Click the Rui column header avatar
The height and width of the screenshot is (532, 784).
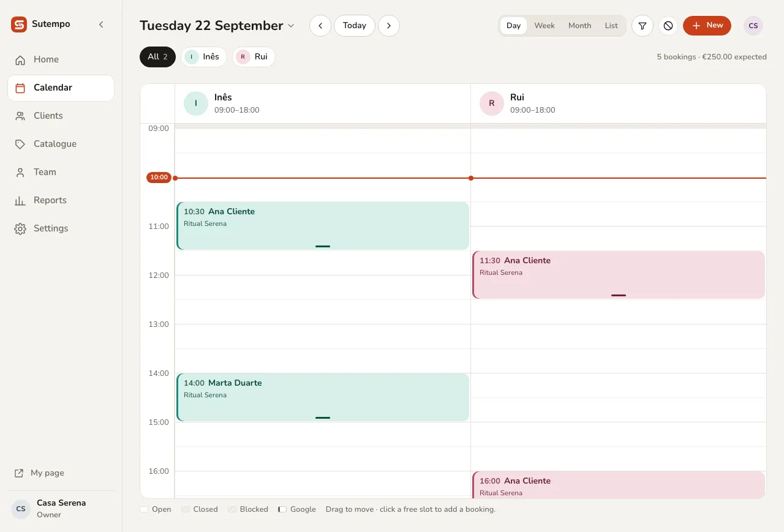pos(492,103)
